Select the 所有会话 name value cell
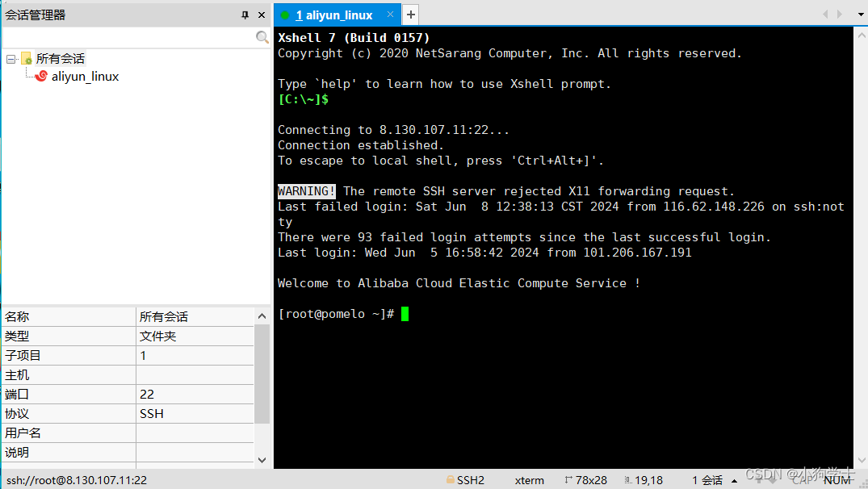 [x=195, y=317]
